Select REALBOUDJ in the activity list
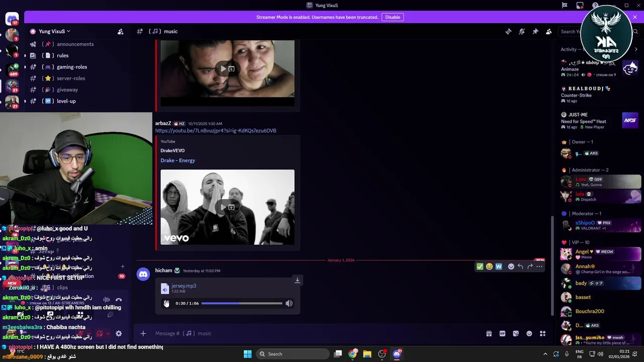 click(600, 95)
